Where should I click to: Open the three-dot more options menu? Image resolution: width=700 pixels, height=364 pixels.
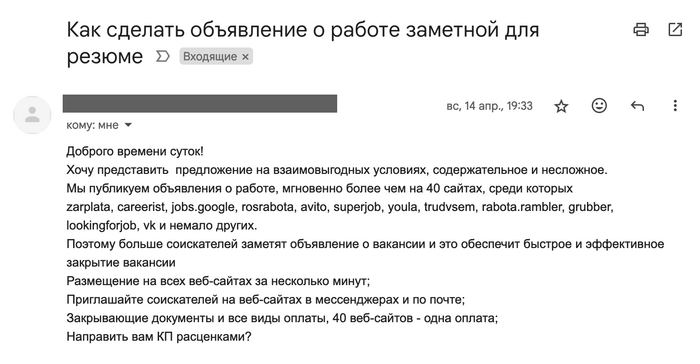tap(675, 106)
